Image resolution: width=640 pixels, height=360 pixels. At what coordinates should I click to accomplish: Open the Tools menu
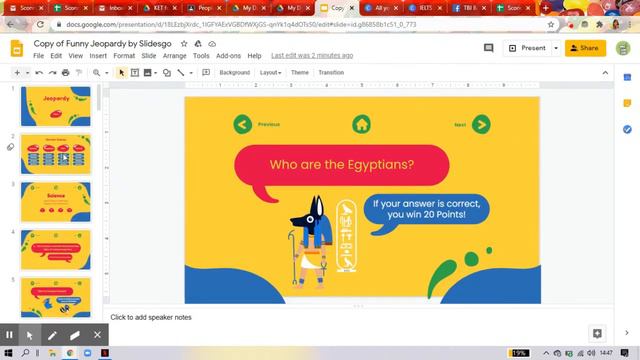(201, 56)
